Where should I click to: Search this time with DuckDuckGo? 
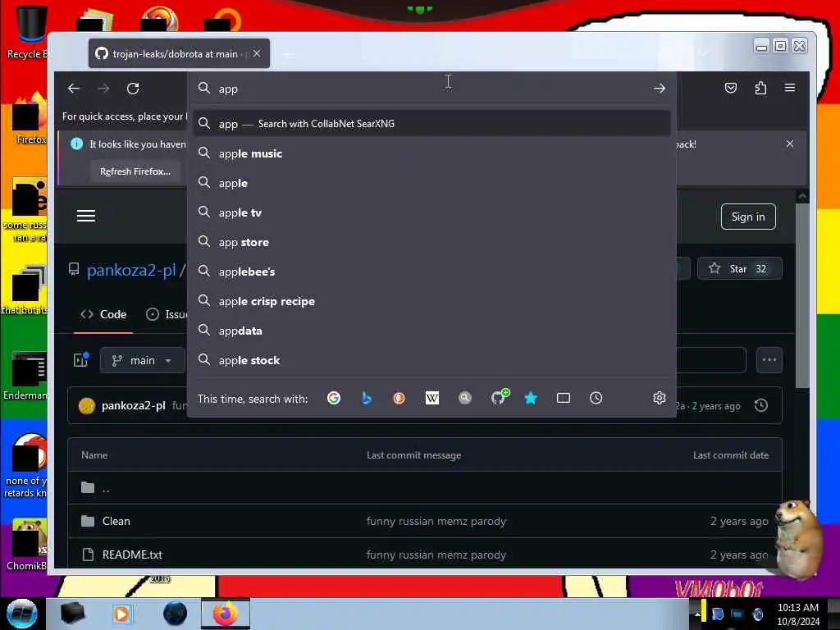click(399, 398)
